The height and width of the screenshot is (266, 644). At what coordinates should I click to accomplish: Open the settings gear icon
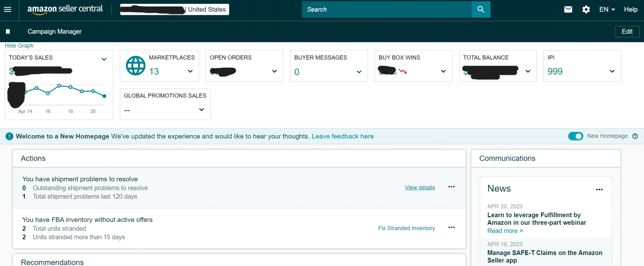coord(586,9)
